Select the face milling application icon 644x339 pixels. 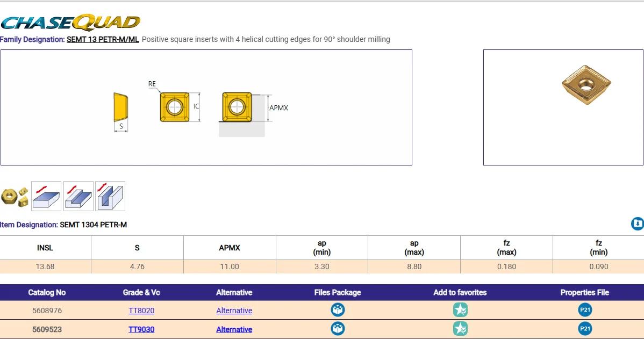(x=46, y=196)
